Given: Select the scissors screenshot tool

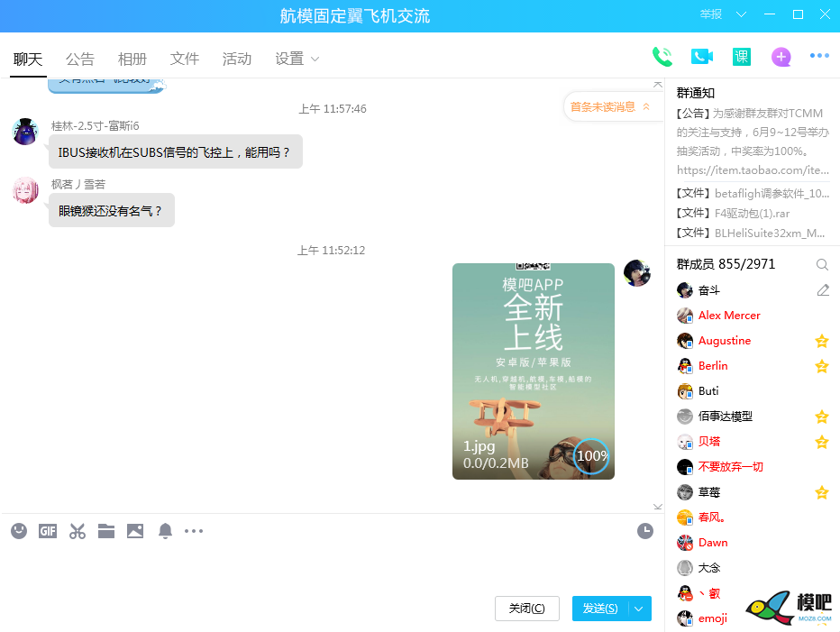Looking at the screenshot, I should pos(78,531).
